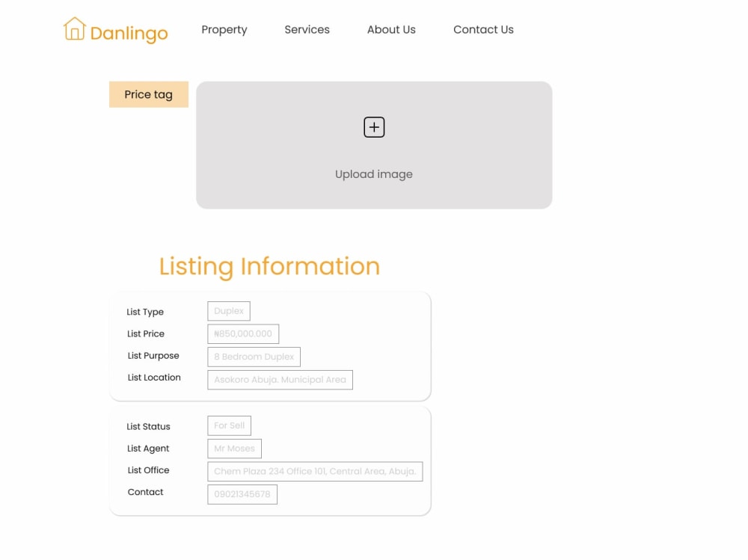Viewport: 748px width, 560px height.
Task: Click the List Purpose field
Action: 253,357
